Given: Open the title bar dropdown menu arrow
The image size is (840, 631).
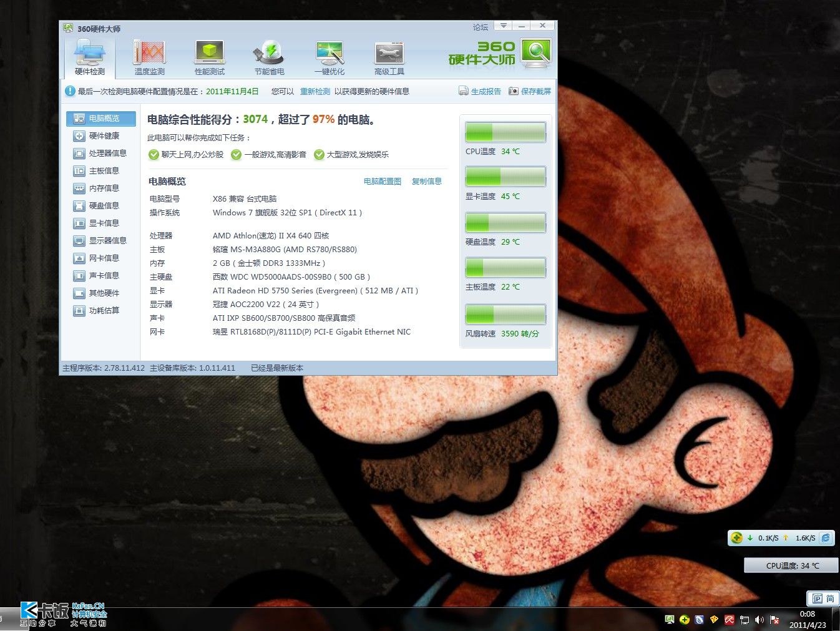Looking at the screenshot, I should point(503,26).
